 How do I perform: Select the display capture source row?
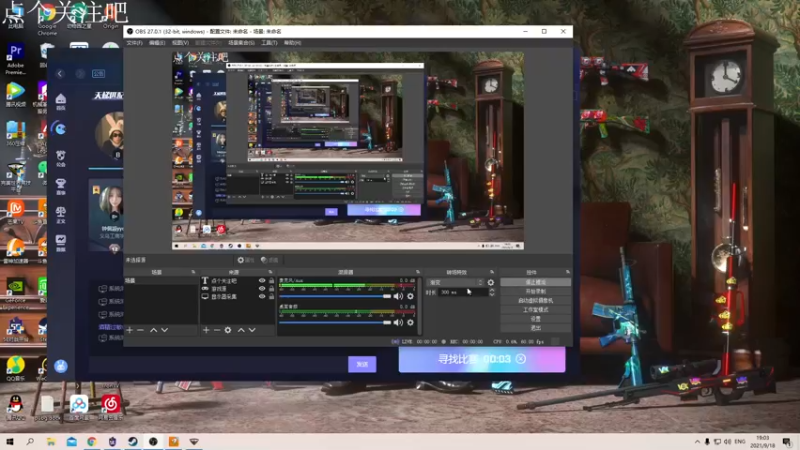pyautogui.click(x=238, y=296)
